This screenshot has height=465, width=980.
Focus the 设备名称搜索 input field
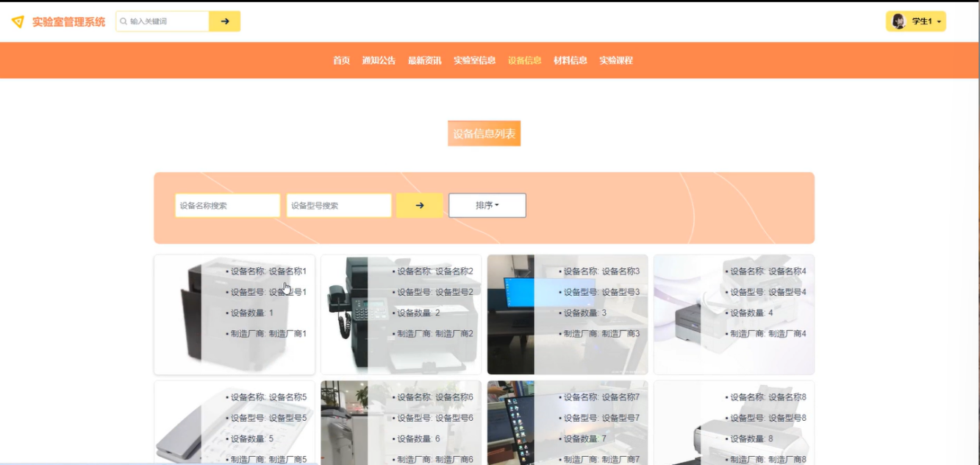pos(228,205)
